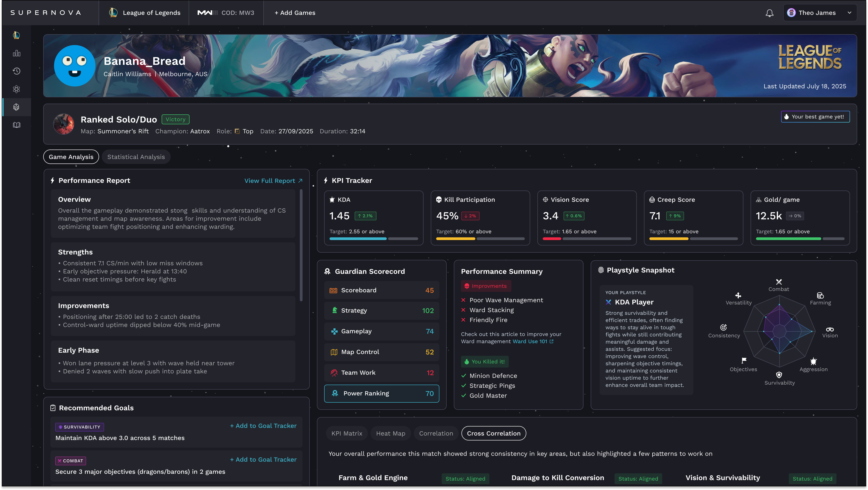868x490 pixels.
Task: Click the League of Legends sidebar icon
Action: click(x=16, y=35)
